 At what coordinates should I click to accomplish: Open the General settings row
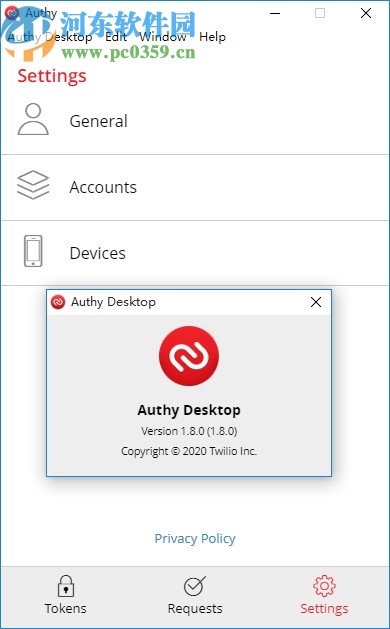click(x=195, y=121)
